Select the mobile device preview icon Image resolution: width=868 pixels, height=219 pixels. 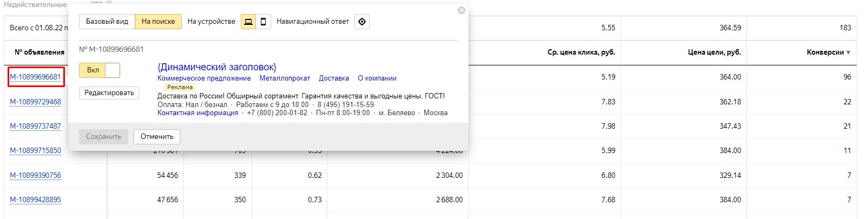(263, 22)
